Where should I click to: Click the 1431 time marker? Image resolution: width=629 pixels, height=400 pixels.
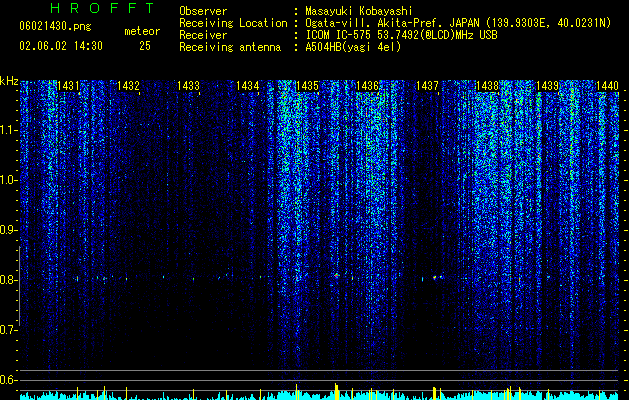coord(68,86)
